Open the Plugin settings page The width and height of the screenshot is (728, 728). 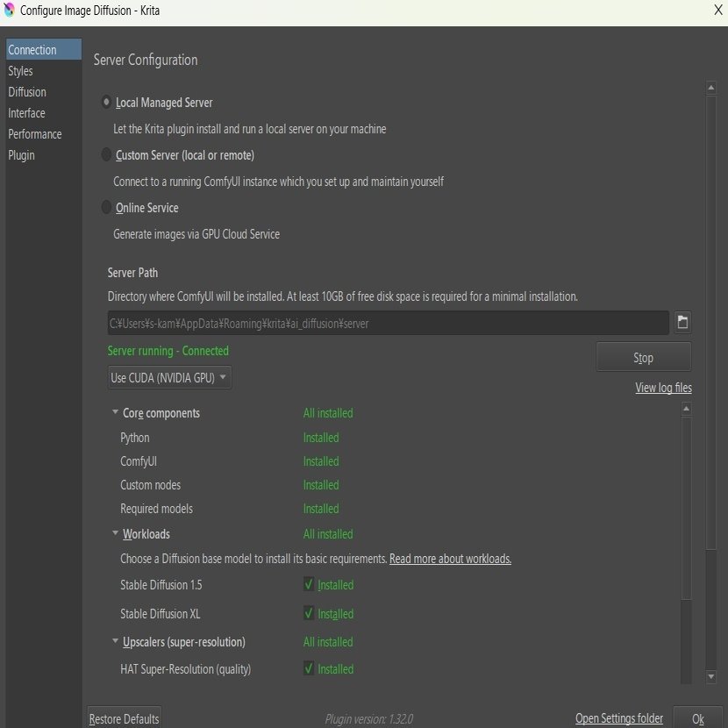point(44,155)
